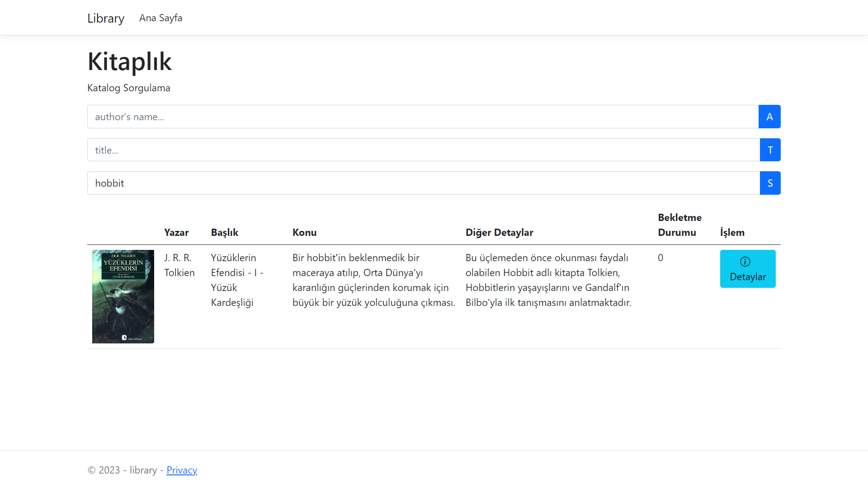Click the info icon on the Detaylar button
Image resolution: width=868 pixels, height=488 pixels.
[744, 261]
